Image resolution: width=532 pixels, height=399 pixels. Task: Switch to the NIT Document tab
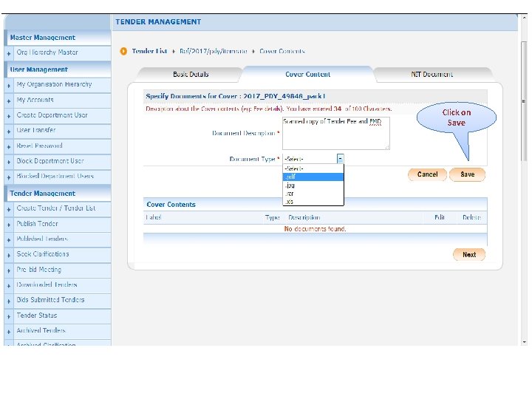pos(432,75)
